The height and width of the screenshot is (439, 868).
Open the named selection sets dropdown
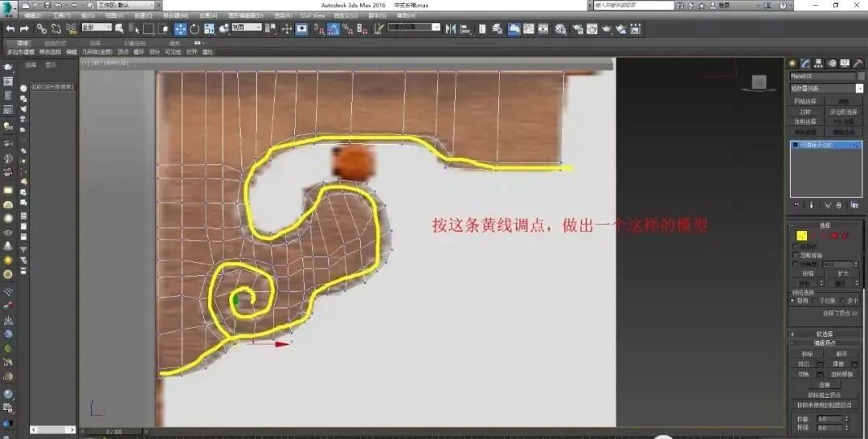coord(414,27)
